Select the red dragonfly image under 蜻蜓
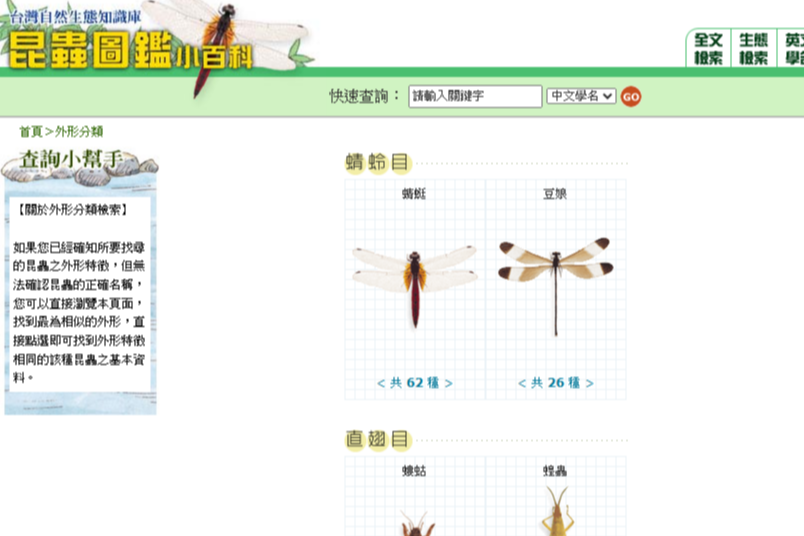Viewport: 804px width, 536px height. [x=415, y=287]
